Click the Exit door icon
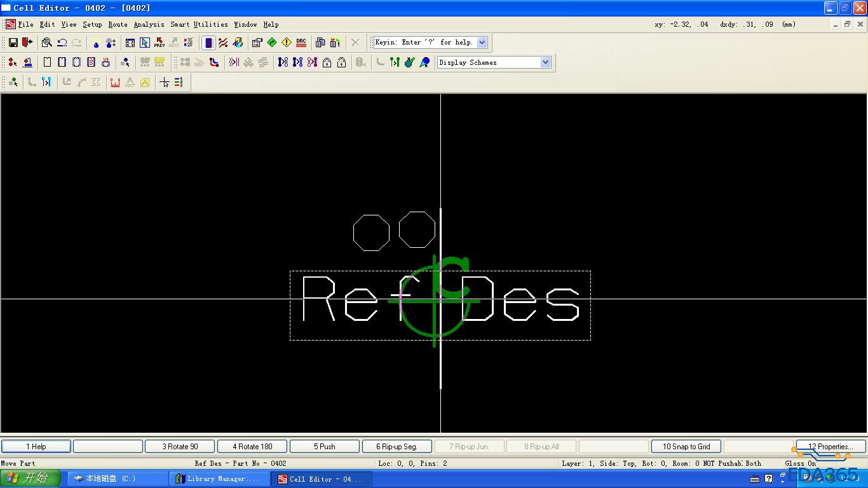This screenshot has width=868, height=488. click(27, 43)
